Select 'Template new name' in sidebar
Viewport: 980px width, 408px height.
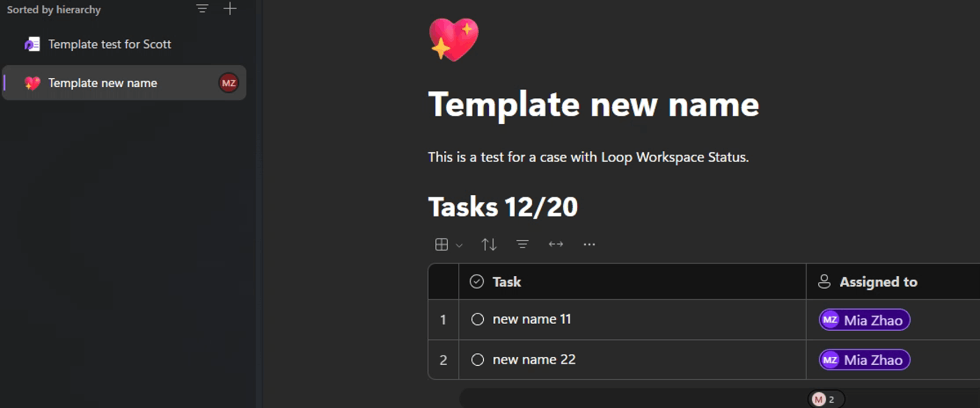click(x=124, y=83)
